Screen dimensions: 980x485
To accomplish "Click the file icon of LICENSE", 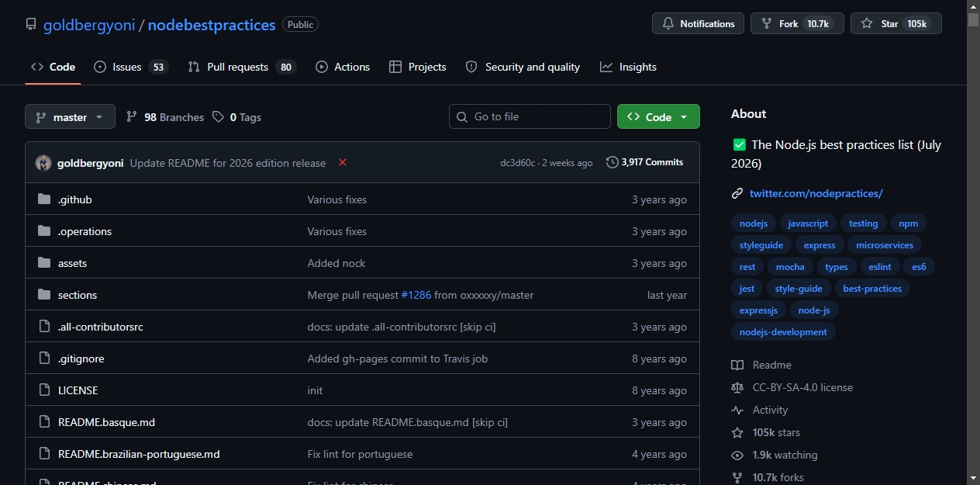I will click(x=44, y=390).
